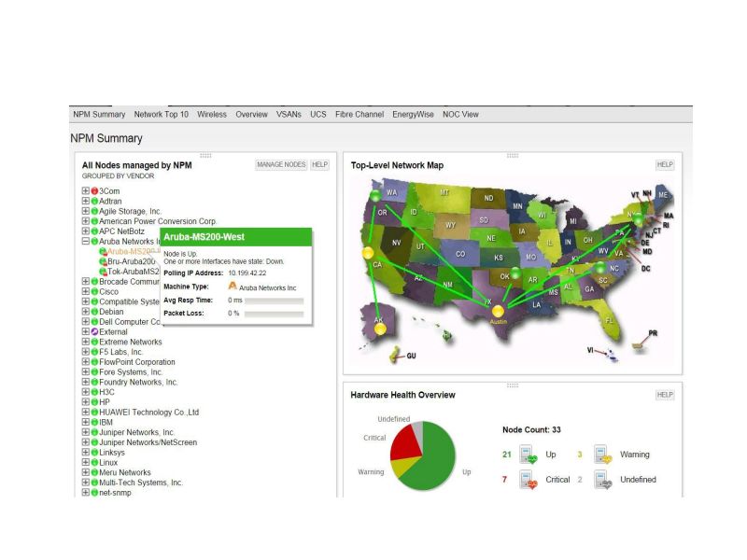Click Help in Top-Level Network Map panel
Viewport: 747px width, 560px height.
coord(665,165)
